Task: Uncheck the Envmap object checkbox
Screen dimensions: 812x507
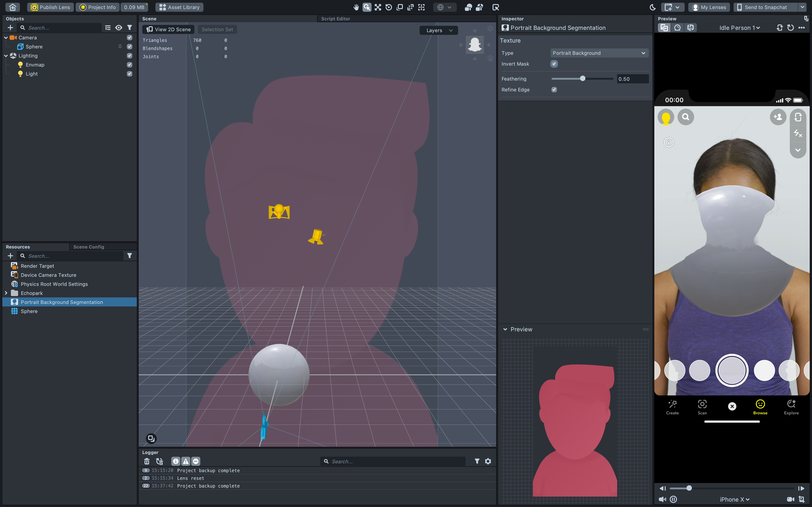Action: [130, 65]
